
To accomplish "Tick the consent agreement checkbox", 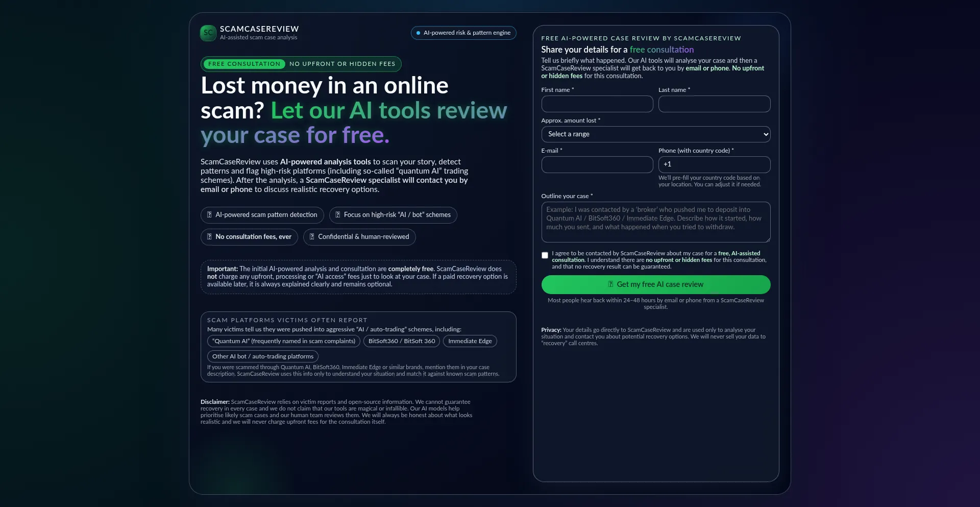I will (x=545, y=255).
